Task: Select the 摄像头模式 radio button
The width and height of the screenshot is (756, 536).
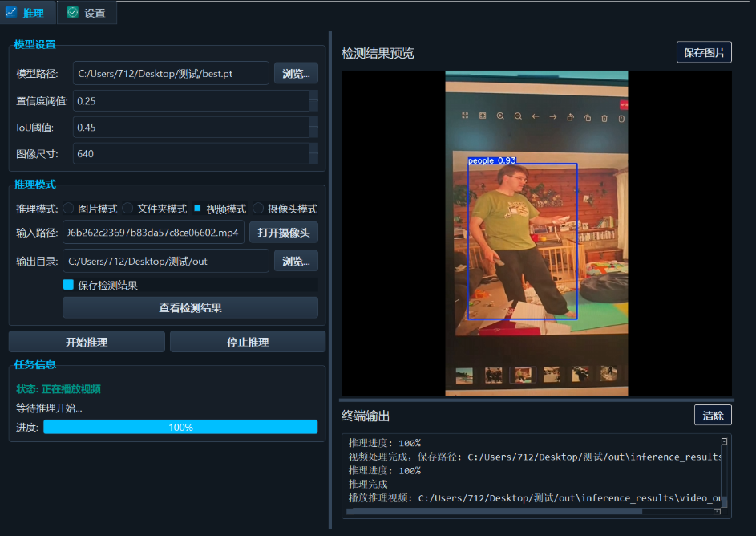Action: pyautogui.click(x=257, y=207)
